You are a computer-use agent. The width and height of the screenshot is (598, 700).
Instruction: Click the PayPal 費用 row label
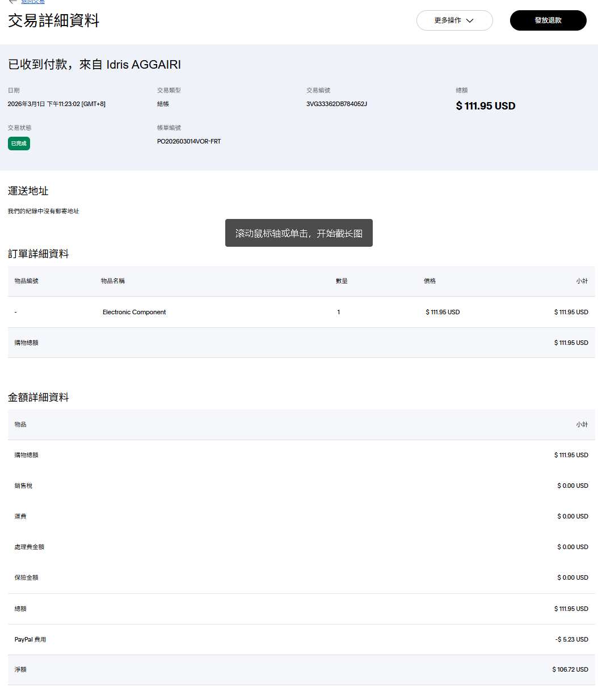point(30,639)
